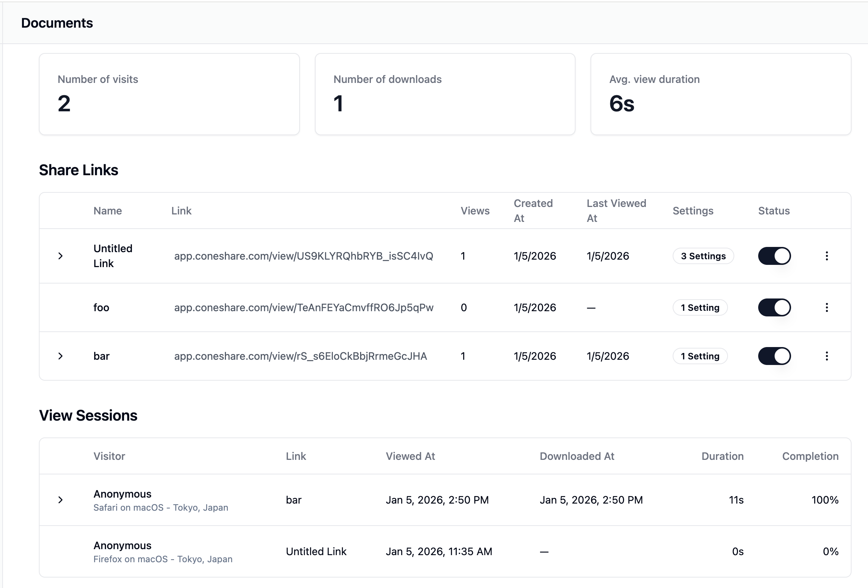The image size is (868, 588).
Task: Click the foo link URL
Action: click(x=304, y=307)
